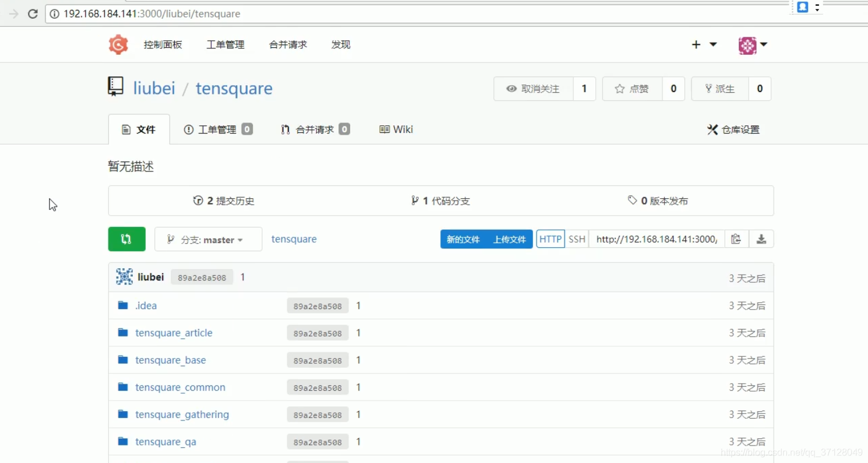Image resolution: width=868 pixels, height=463 pixels.
Task: Switch to the 文件 tab
Action: [139, 129]
